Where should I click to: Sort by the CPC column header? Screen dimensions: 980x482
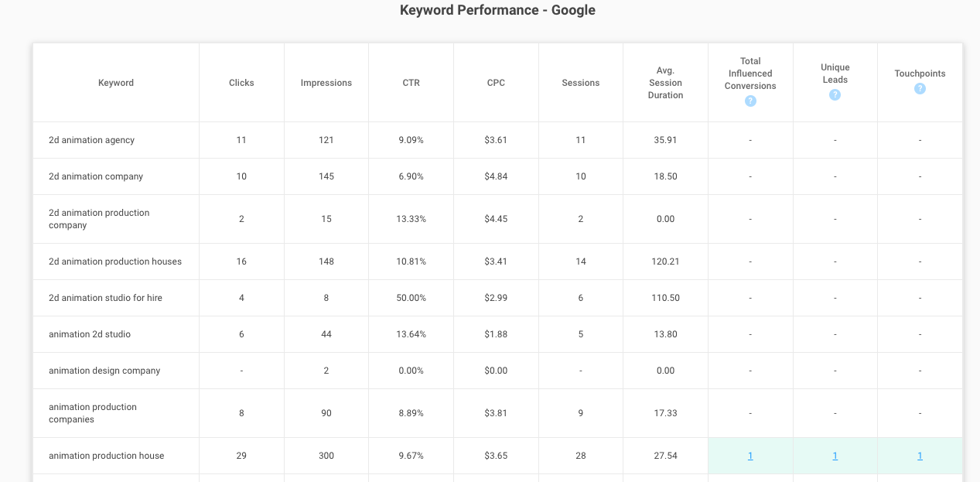point(496,83)
